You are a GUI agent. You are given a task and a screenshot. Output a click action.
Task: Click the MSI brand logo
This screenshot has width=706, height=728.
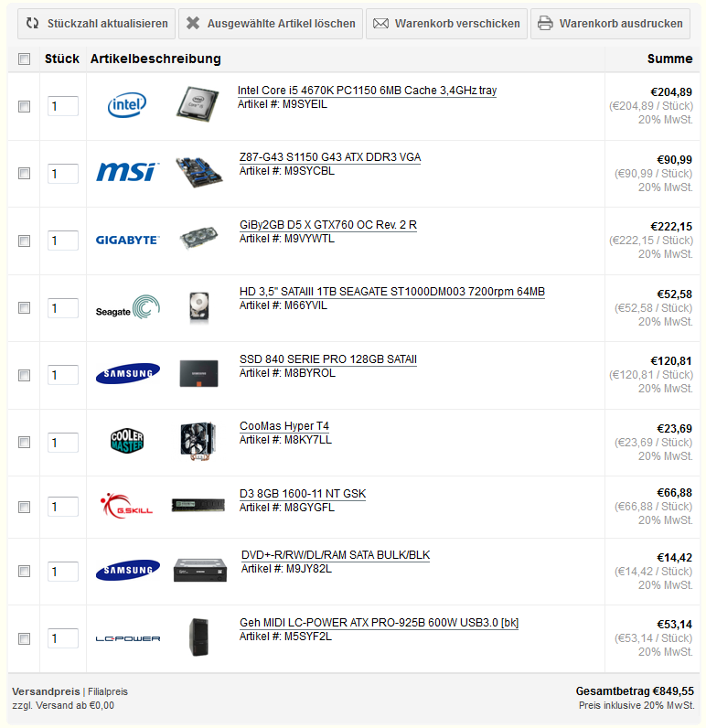127,172
